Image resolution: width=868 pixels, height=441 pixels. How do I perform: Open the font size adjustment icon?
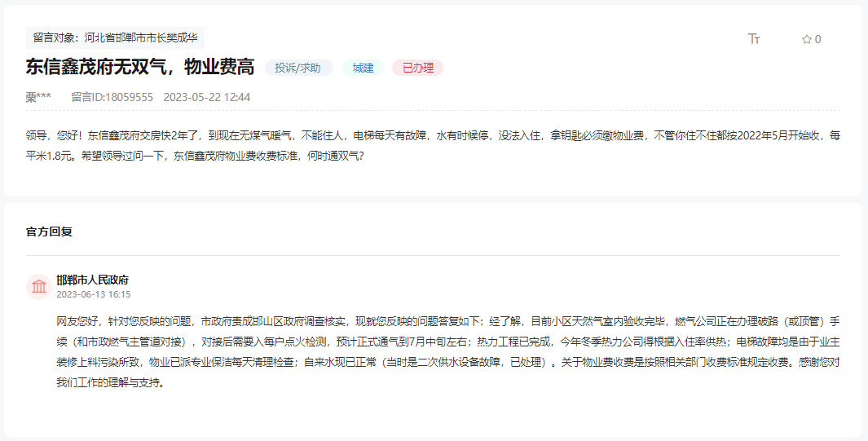[754, 39]
